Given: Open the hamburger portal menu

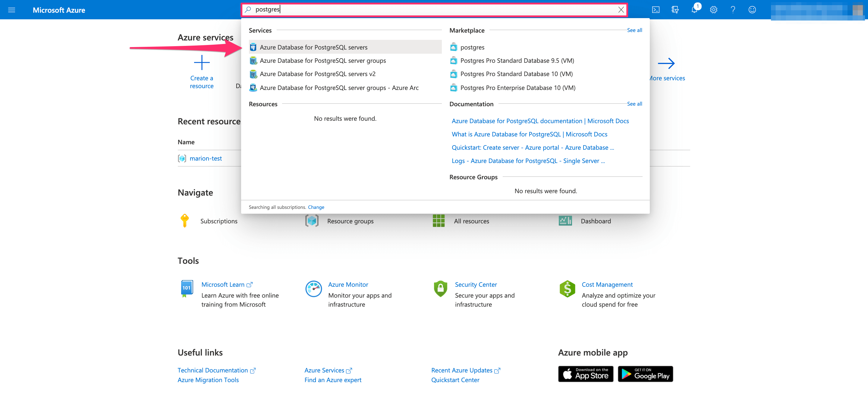Looking at the screenshot, I should 11,10.
